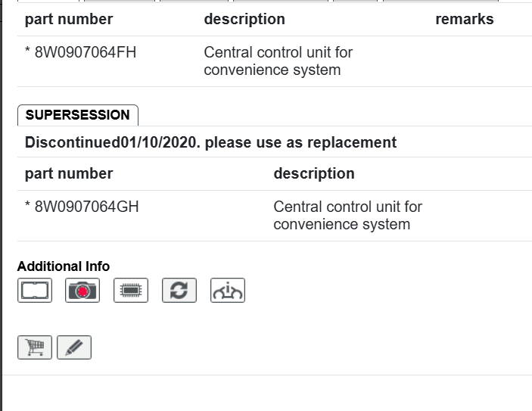Click the vehicle info icon
Screen dimensions: 532x411
[x=228, y=291]
